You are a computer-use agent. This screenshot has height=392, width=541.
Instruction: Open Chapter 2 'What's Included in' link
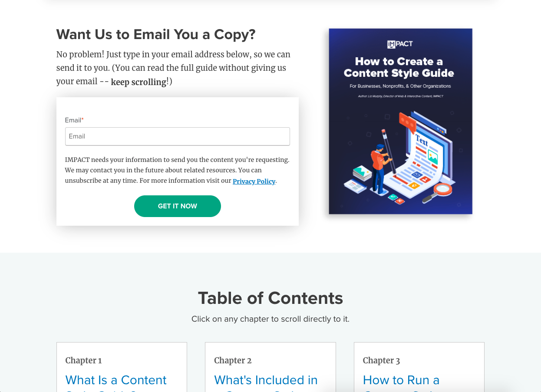266,380
